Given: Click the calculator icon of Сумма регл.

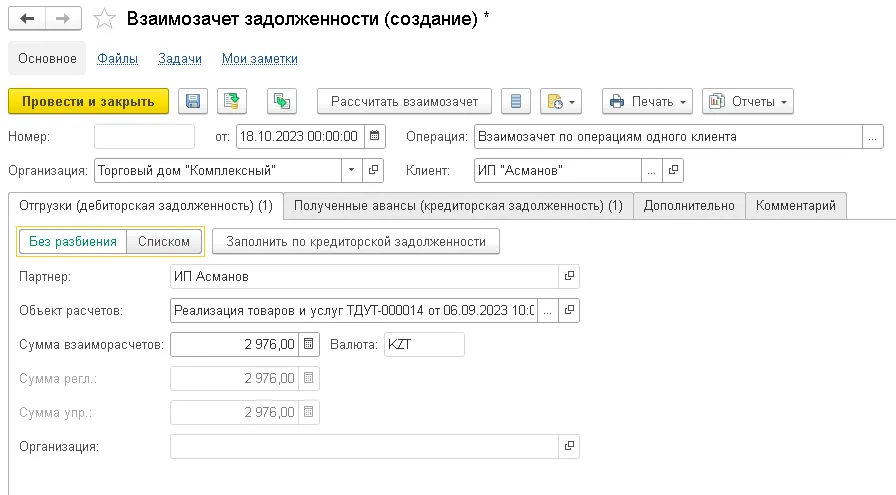Looking at the screenshot, I should (309, 378).
